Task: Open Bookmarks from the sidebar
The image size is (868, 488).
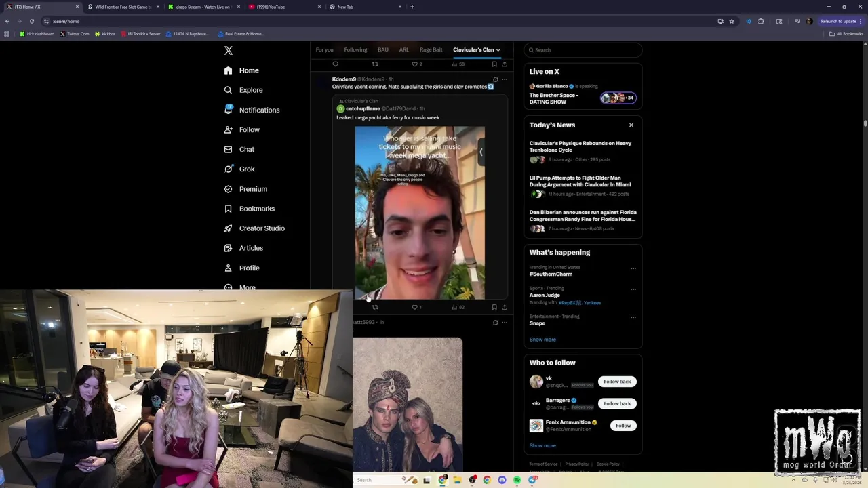Action: [249, 209]
